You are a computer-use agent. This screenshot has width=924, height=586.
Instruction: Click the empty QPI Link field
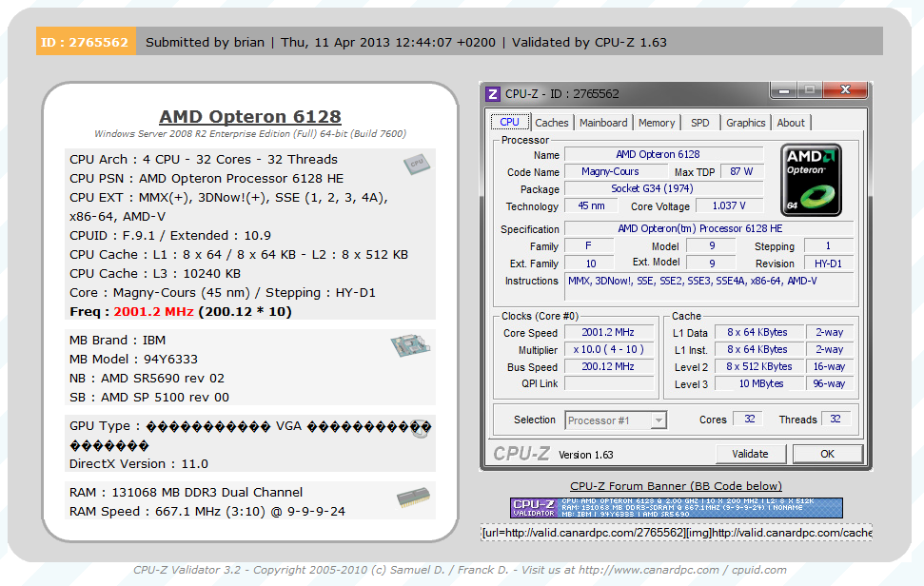click(x=608, y=383)
